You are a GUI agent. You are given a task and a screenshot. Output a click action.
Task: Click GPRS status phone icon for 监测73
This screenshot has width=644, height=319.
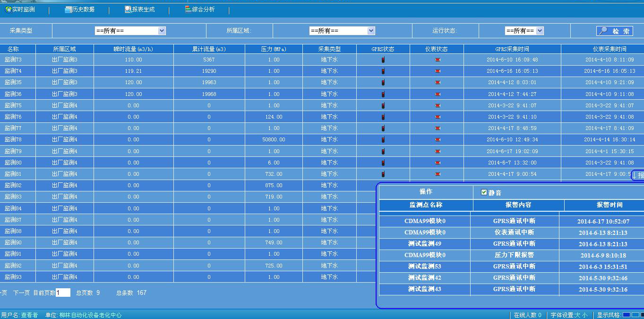(383, 60)
